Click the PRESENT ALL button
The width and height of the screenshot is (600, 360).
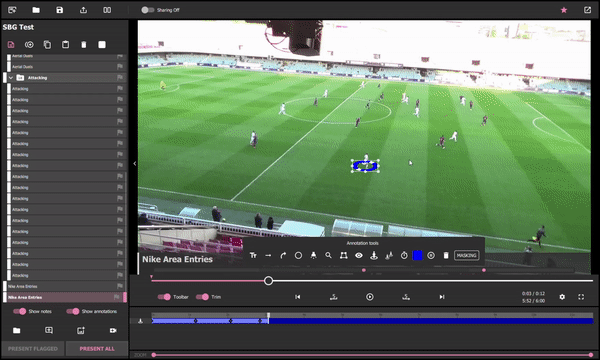[97, 349]
